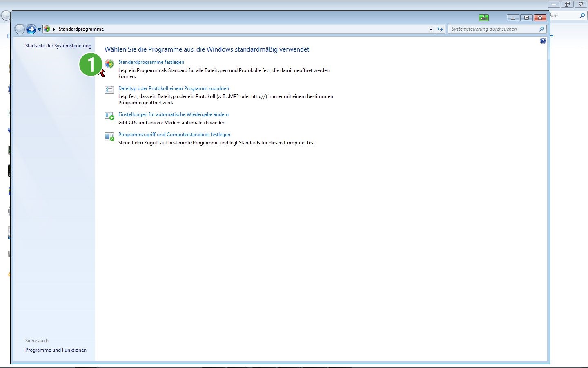Click the Control Panel icon in address bar
Viewport: 588px width, 368px height.
pyautogui.click(x=47, y=29)
